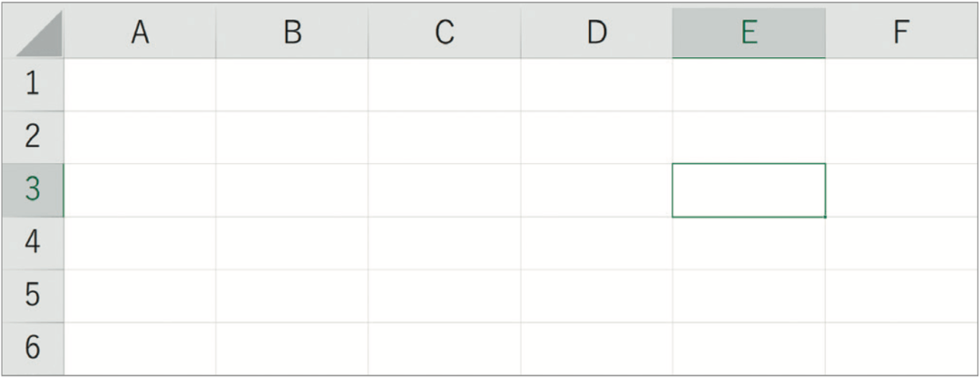Select column F header

point(901,34)
